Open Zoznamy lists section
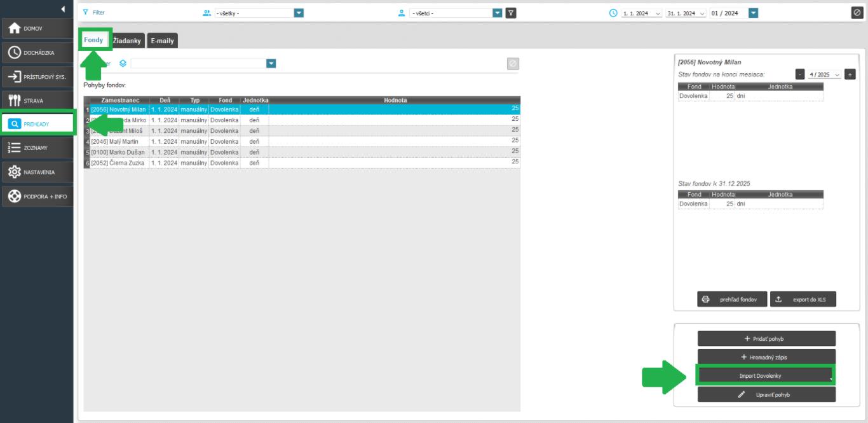Screen dimensions: 868x423 (37, 148)
